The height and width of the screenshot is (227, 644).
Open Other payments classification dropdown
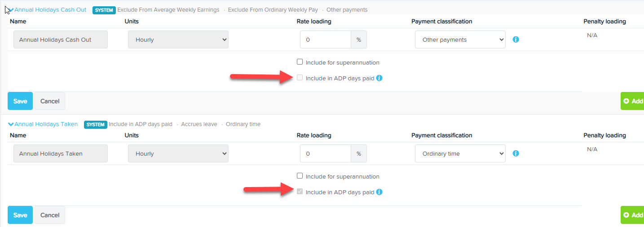(x=460, y=39)
